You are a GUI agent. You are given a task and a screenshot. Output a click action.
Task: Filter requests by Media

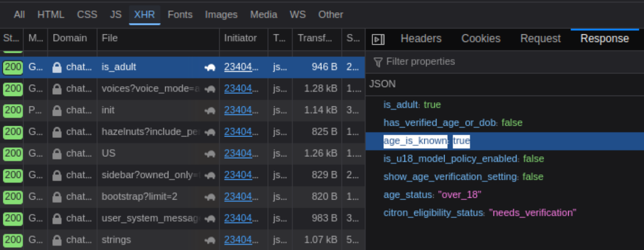(x=263, y=15)
